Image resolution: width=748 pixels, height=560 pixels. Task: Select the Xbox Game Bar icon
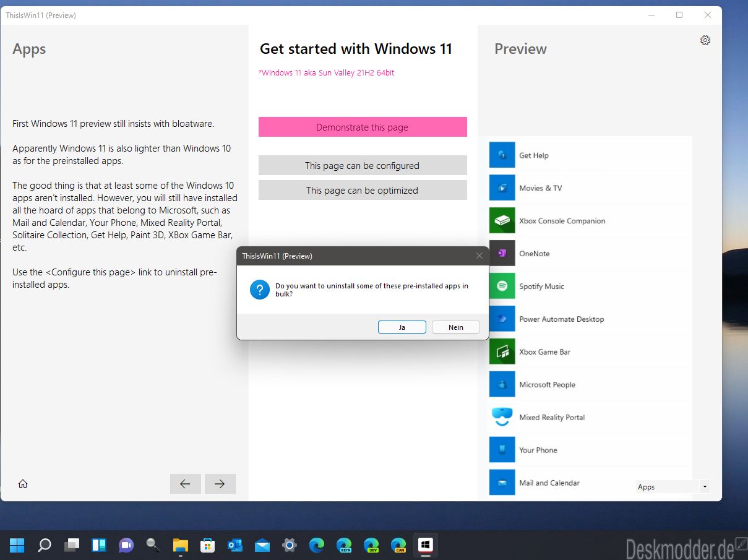(502, 351)
